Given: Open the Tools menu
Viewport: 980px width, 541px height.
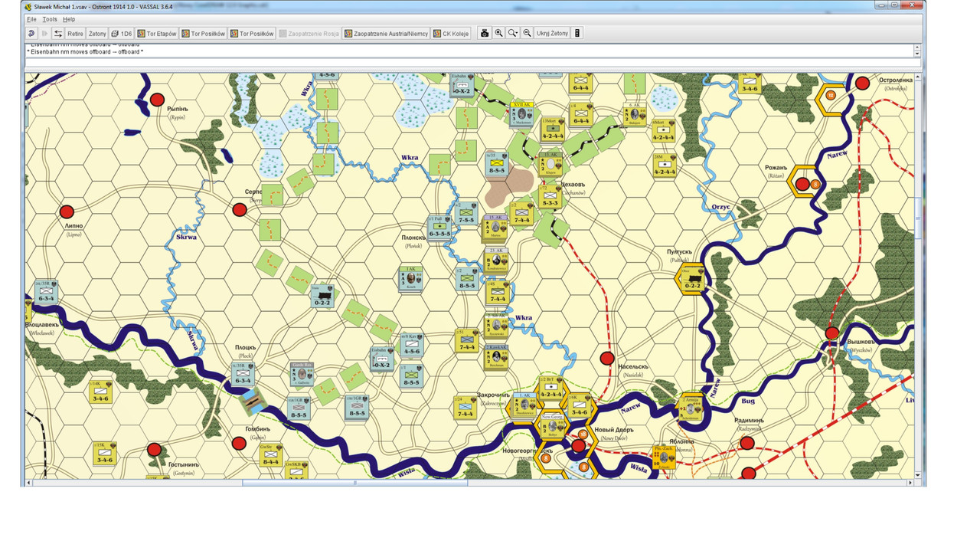Looking at the screenshot, I should pyautogui.click(x=50, y=19).
